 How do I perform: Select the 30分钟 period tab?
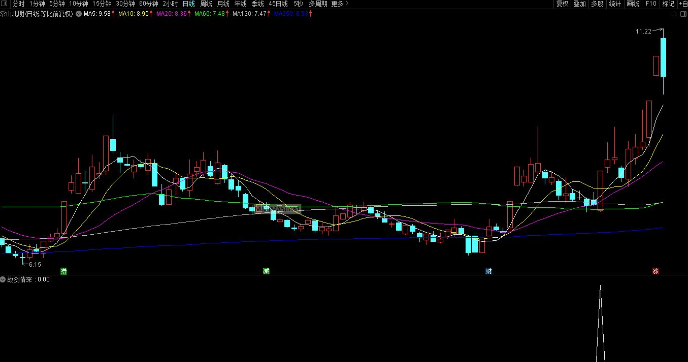(125, 4)
